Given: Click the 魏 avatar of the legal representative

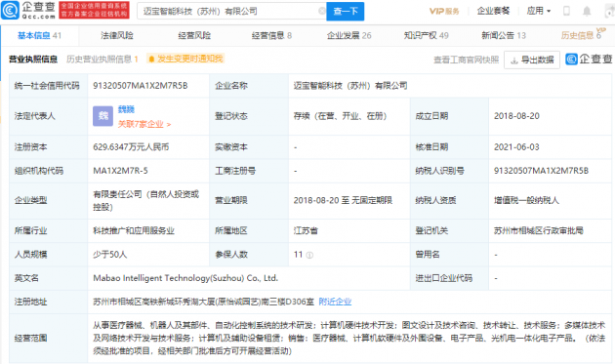Looking at the screenshot, I should 102,116.
